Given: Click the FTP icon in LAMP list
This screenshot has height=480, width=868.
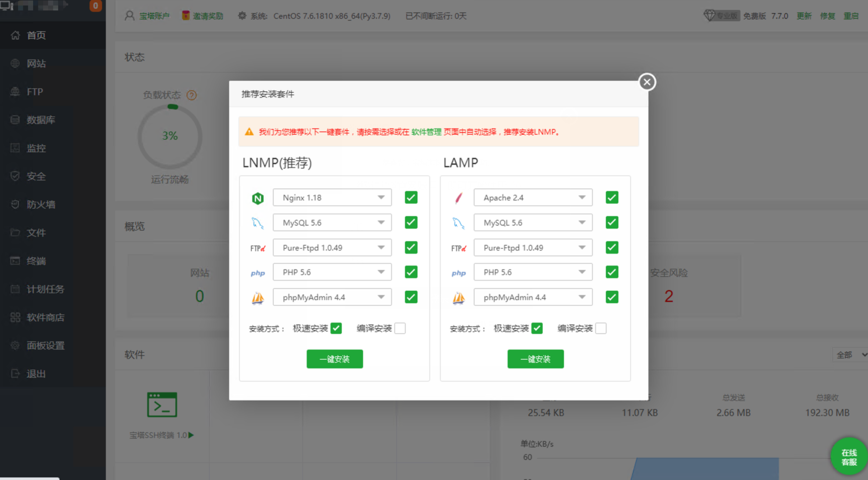Looking at the screenshot, I should pos(459,248).
